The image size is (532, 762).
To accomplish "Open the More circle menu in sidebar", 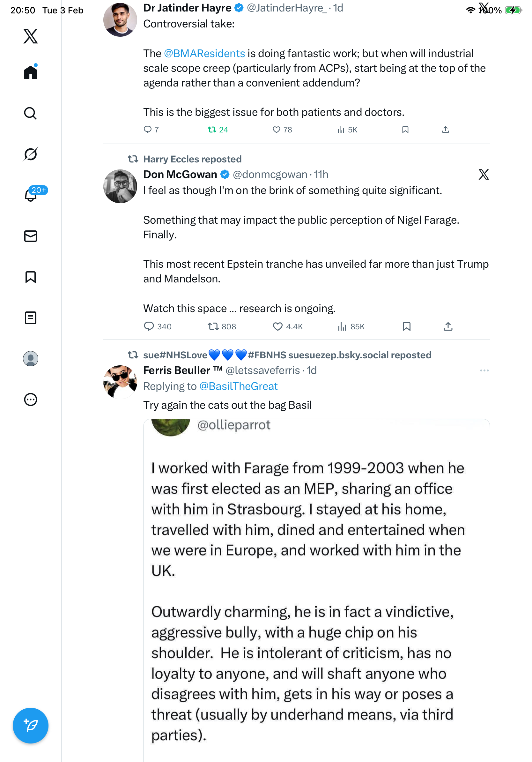I will click(31, 399).
